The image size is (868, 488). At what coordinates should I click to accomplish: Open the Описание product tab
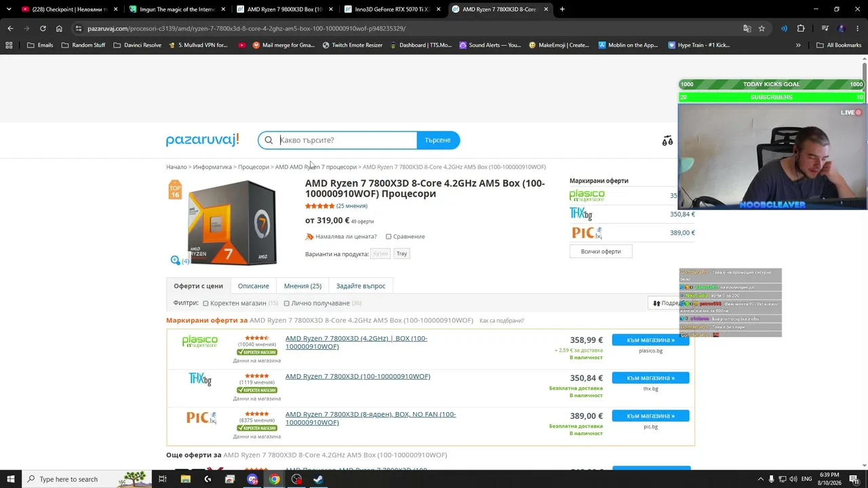point(254,286)
